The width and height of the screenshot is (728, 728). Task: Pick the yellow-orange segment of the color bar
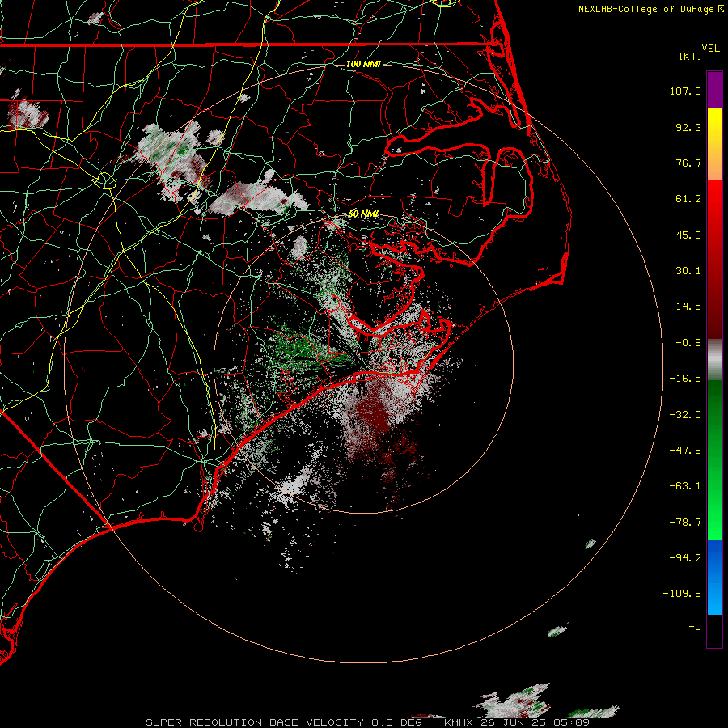714,144
